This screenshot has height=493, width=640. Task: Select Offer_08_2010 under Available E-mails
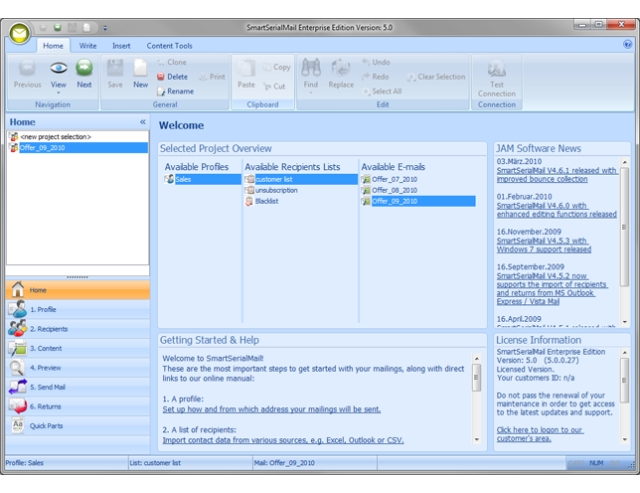(389, 190)
